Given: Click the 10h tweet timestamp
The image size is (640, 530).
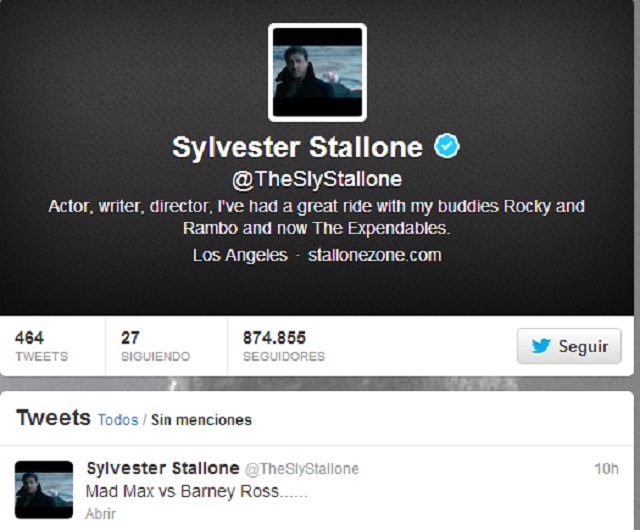Looking at the screenshot, I should pos(606,469).
